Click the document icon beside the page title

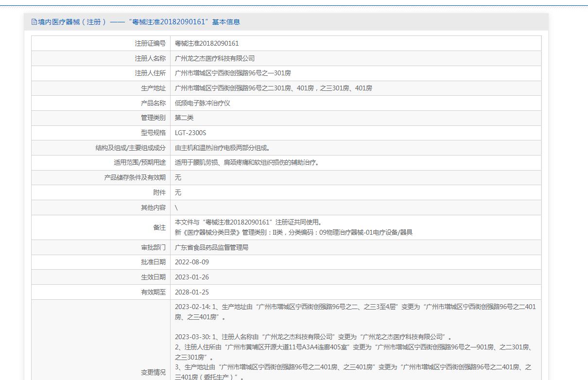pos(34,22)
